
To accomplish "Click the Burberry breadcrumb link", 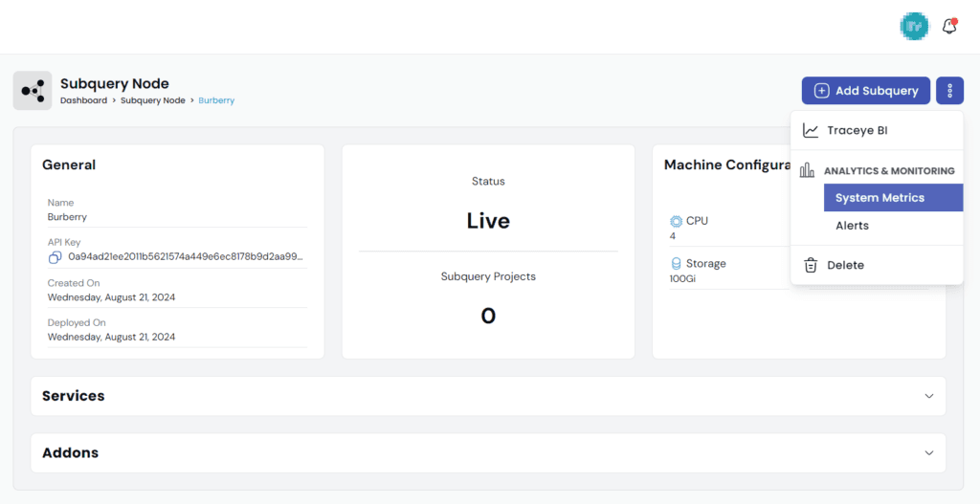I will tap(217, 99).
